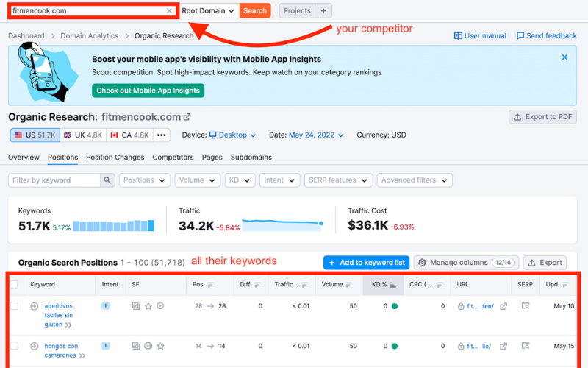Open external URL icon in hongos con camarones row

click(x=503, y=346)
